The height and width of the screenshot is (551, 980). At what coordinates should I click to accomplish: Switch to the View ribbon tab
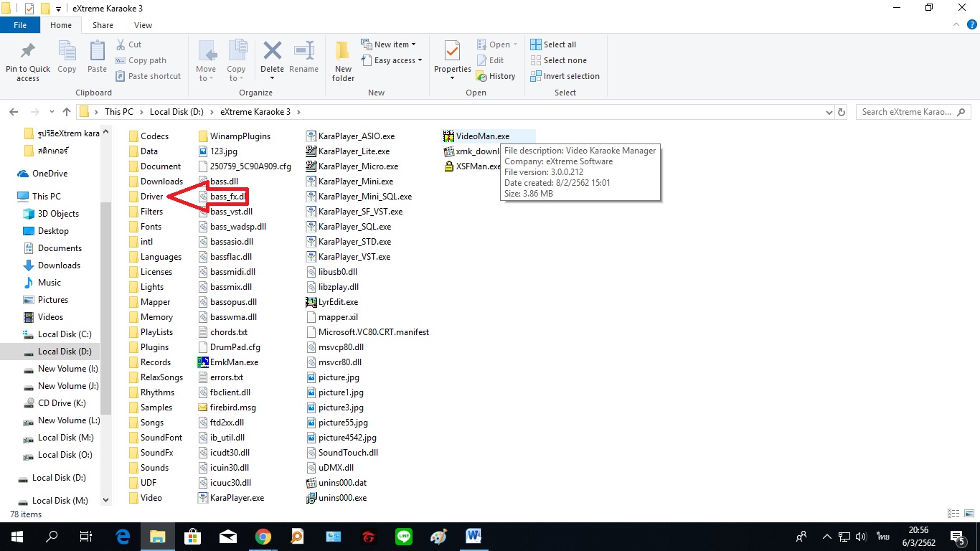pyautogui.click(x=143, y=25)
